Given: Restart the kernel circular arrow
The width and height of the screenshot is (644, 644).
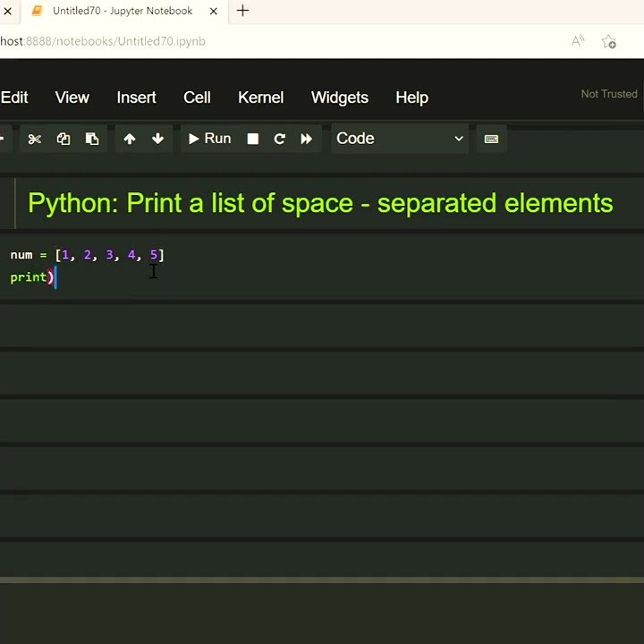Looking at the screenshot, I should coord(280,140).
